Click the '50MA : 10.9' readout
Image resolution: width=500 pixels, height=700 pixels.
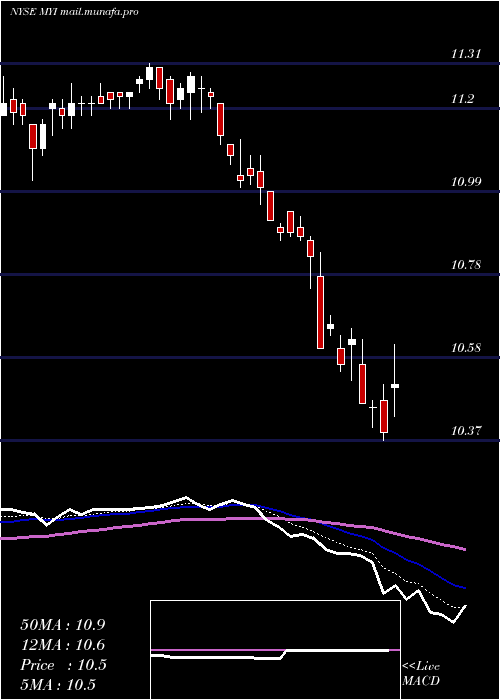click(x=63, y=625)
